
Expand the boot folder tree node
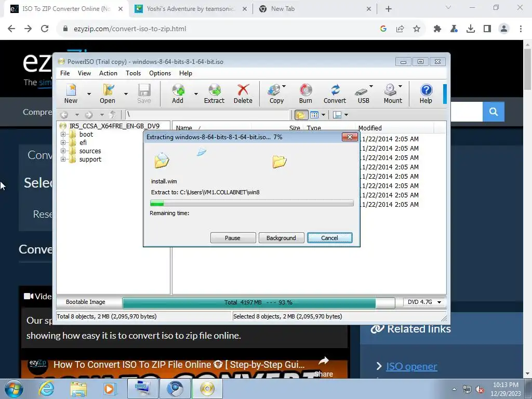click(63, 135)
